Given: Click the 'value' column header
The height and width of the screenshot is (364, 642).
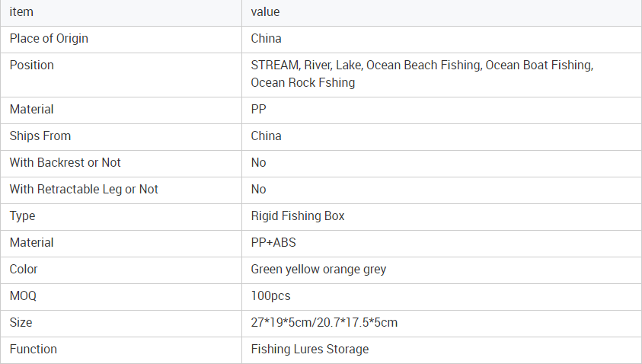Looking at the screenshot, I should pyautogui.click(x=265, y=12).
